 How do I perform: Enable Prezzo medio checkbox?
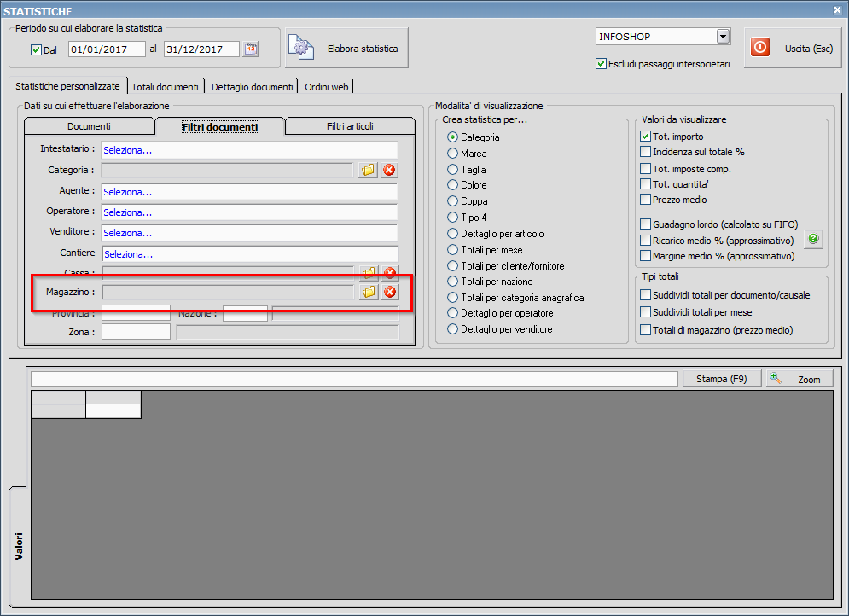pyautogui.click(x=645, y=199)
